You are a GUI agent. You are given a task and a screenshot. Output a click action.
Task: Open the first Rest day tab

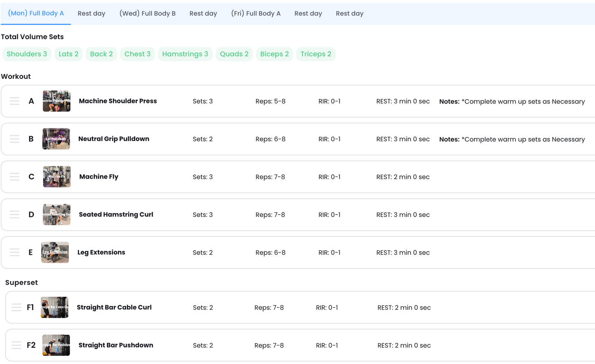click(x=91, y=14)
